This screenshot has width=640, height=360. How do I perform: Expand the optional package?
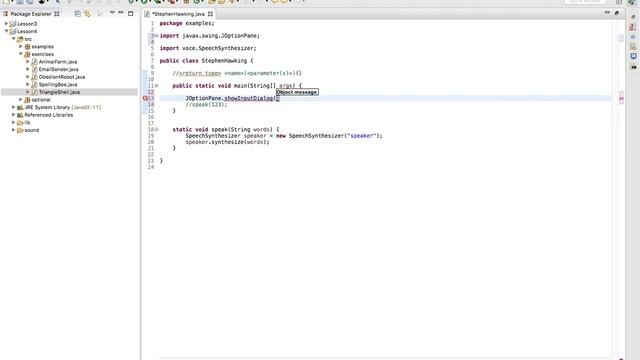(21, 100)
